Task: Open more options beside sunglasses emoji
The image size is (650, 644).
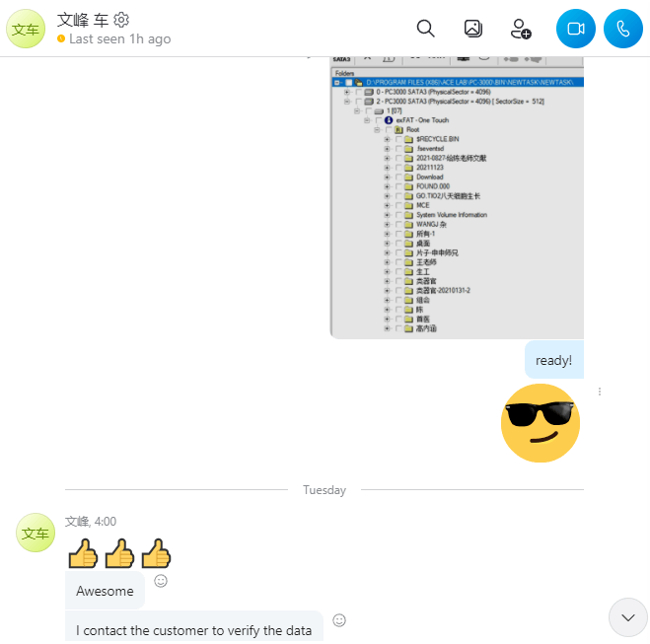Action: (600, 392)
